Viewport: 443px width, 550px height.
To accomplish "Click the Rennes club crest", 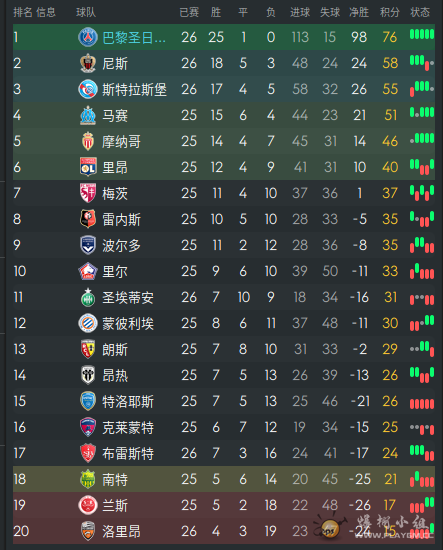I will point(88,219).
